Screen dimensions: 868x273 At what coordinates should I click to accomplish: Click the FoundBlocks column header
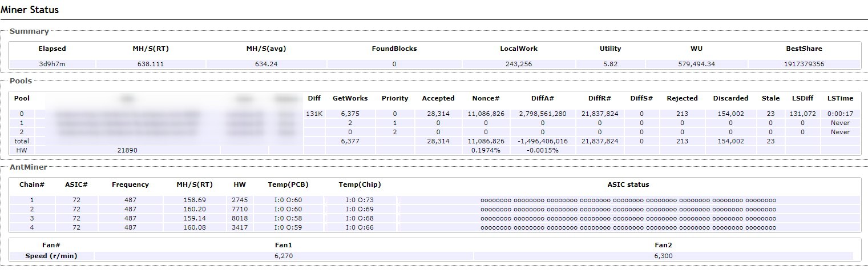click(394, 49)
